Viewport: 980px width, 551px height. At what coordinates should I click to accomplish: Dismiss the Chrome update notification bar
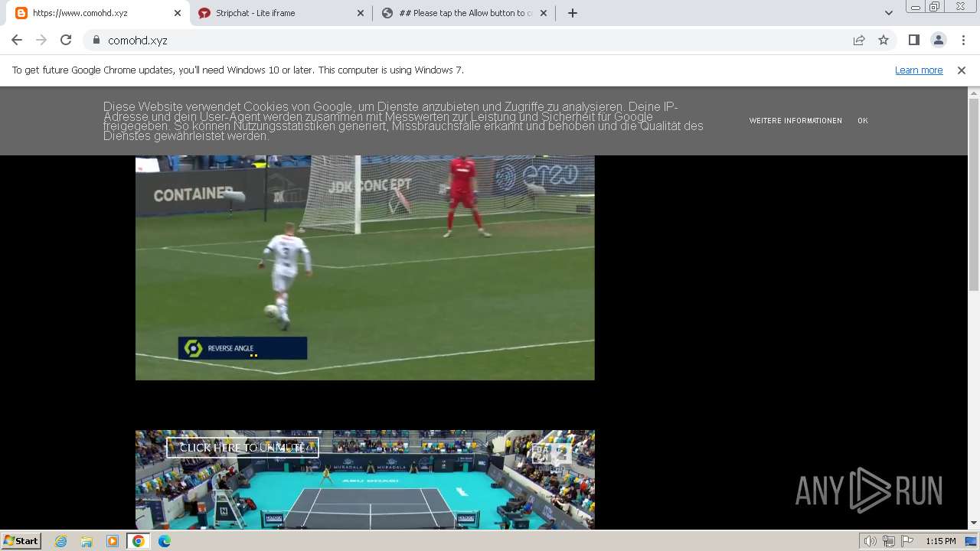pyautogui.click(x=962, y=70)
